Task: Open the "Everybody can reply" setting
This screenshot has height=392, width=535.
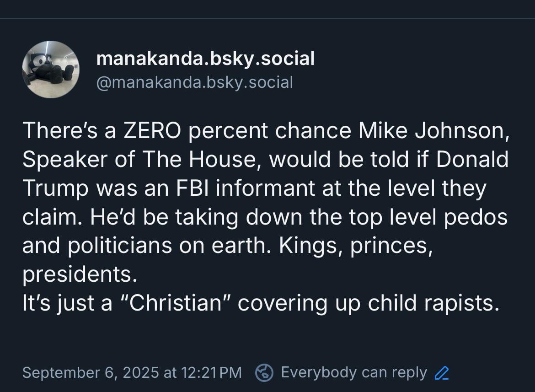Action: pos(354,372)
